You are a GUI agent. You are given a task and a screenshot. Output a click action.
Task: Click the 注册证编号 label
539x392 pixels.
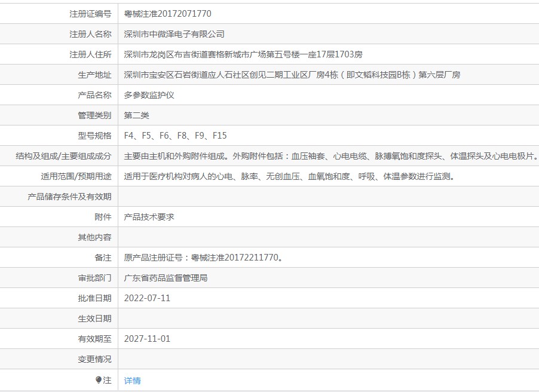[x=90, y=14]
